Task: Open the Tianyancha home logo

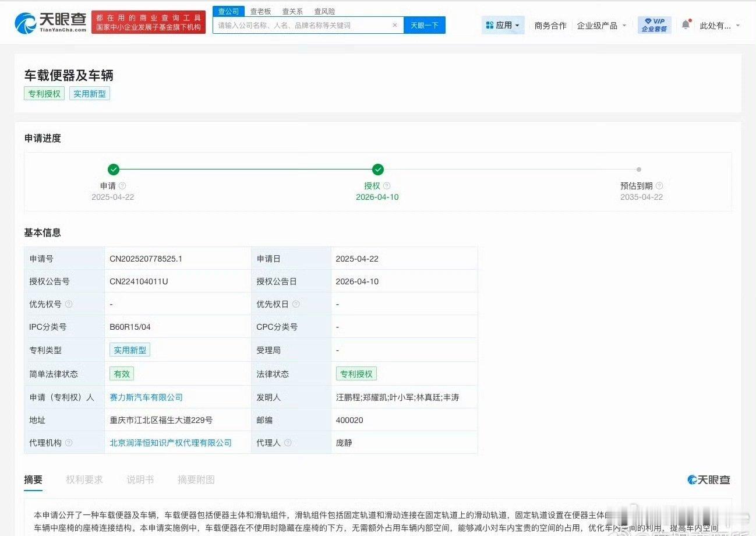Action: point(51,23)
